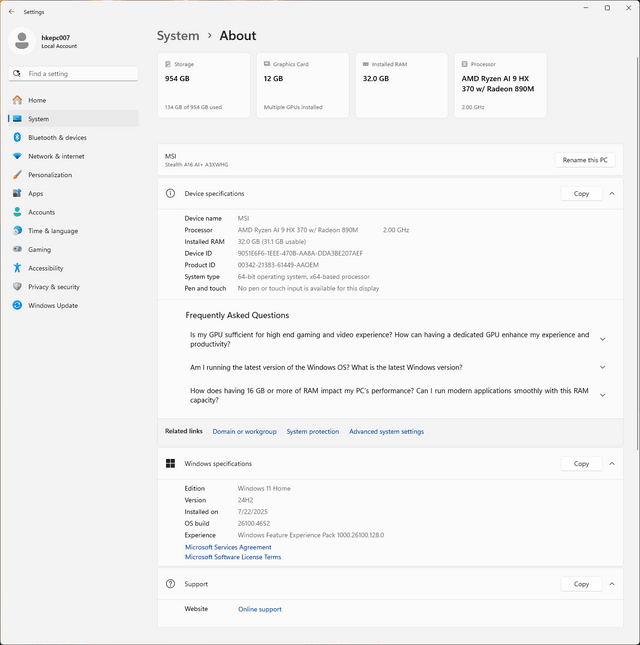Open the Storage 954 GB card
The image size is (640, 645).
[204, 85]
